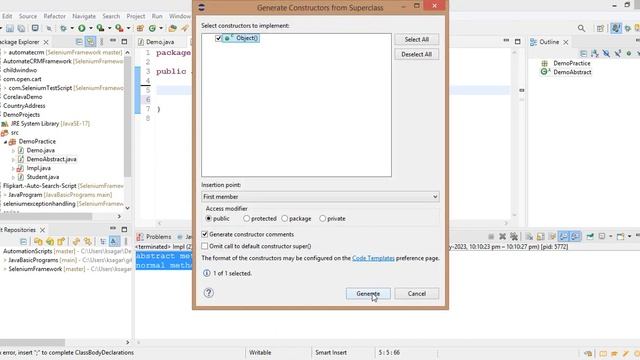Click Create new Git repository icon

(61, 241)
